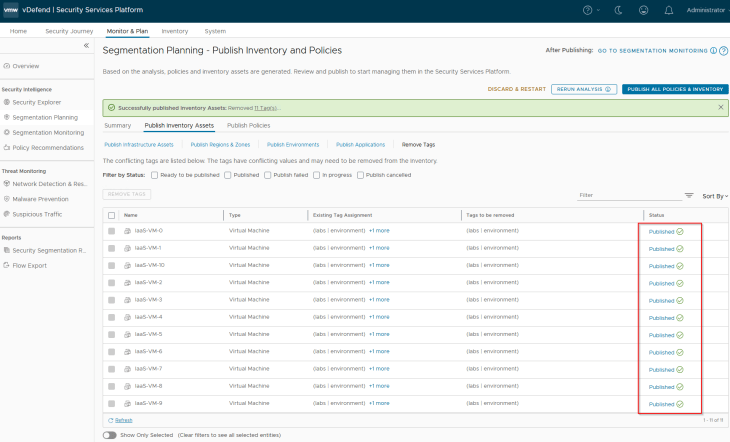This screenshot has width=730, height=442.
Task: Open the notifications bell
Action: pyautogui.click(x=670, y=10)
